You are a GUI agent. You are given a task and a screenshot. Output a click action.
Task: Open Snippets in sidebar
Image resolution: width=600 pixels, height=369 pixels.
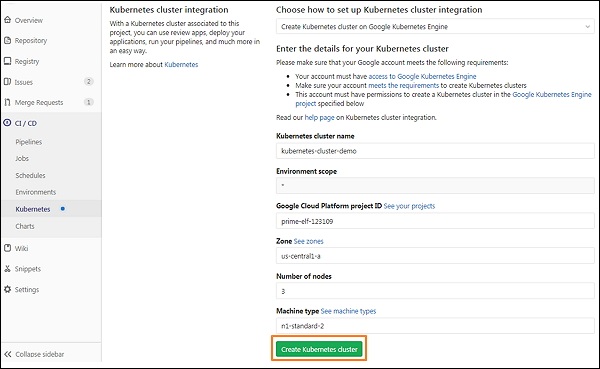28,269
